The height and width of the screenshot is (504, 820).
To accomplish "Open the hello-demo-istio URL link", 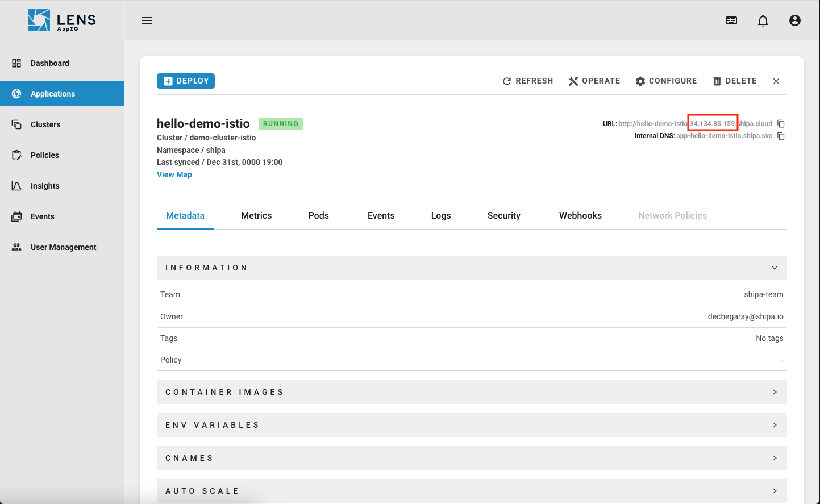I will pos(695,124).
